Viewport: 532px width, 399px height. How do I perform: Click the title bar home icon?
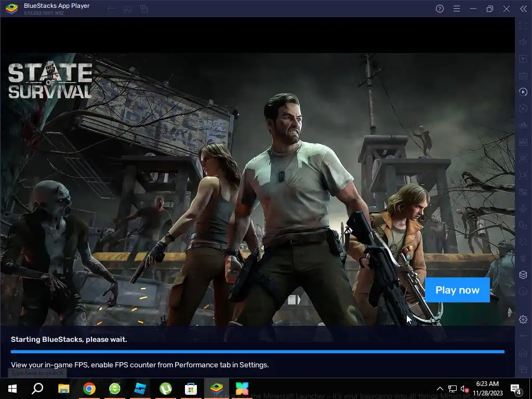pos(127,9)
